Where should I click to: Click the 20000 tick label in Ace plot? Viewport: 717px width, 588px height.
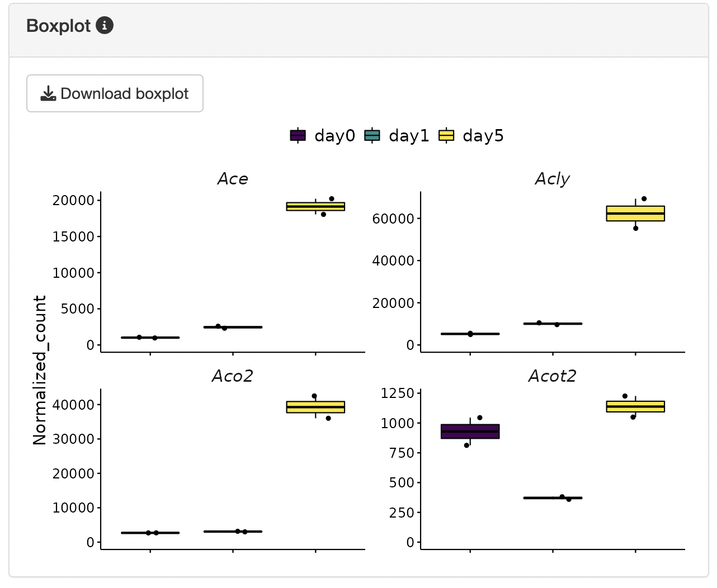click(73, 201)
